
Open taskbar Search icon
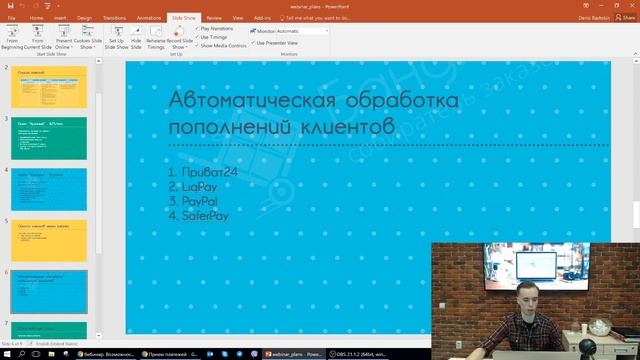pos(21,354)
